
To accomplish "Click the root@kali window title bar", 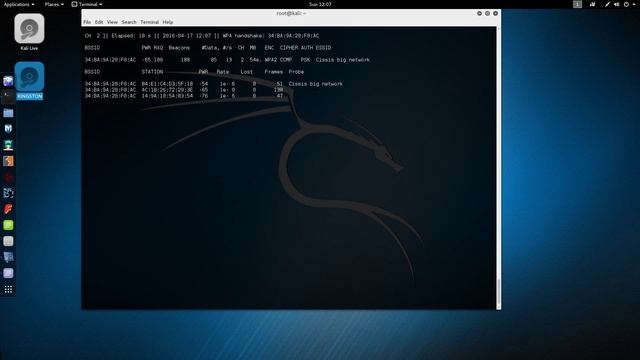I will [x=291, y=13].
